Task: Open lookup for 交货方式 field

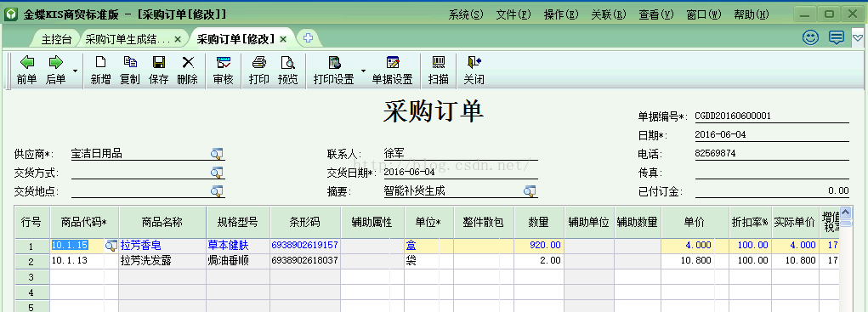Action: tap(217, 173)
